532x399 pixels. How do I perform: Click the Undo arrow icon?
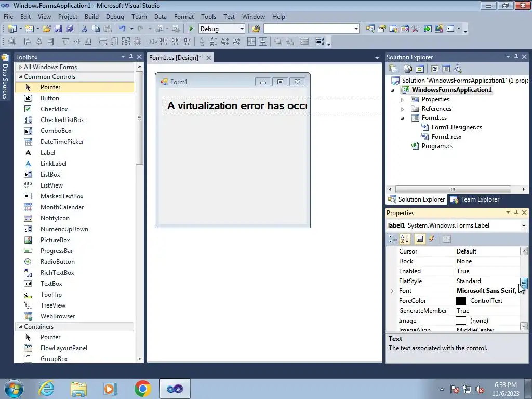[123, 29]
